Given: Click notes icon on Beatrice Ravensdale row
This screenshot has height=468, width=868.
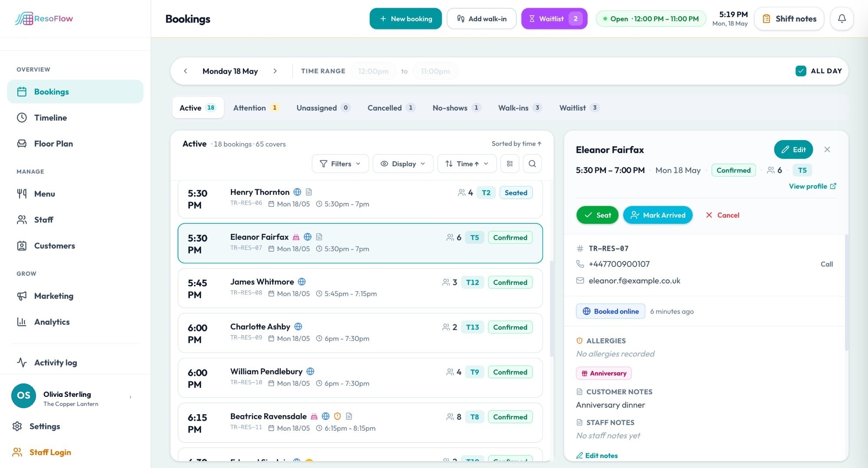Looking at the screenshot, I should pyautogui.click(x=349, y=416).
